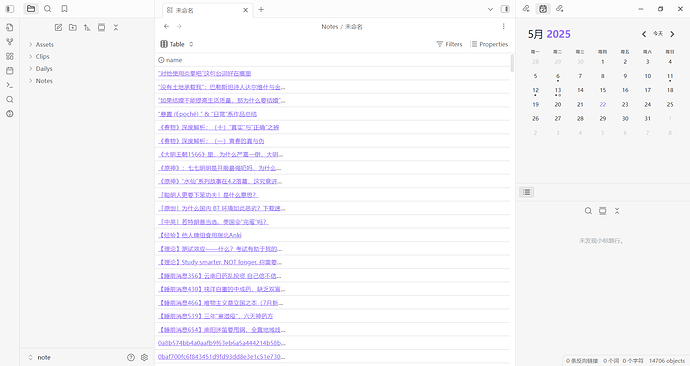Click the name column header
This screenshot has width=690, height=366.
click(x=170, y=60)
